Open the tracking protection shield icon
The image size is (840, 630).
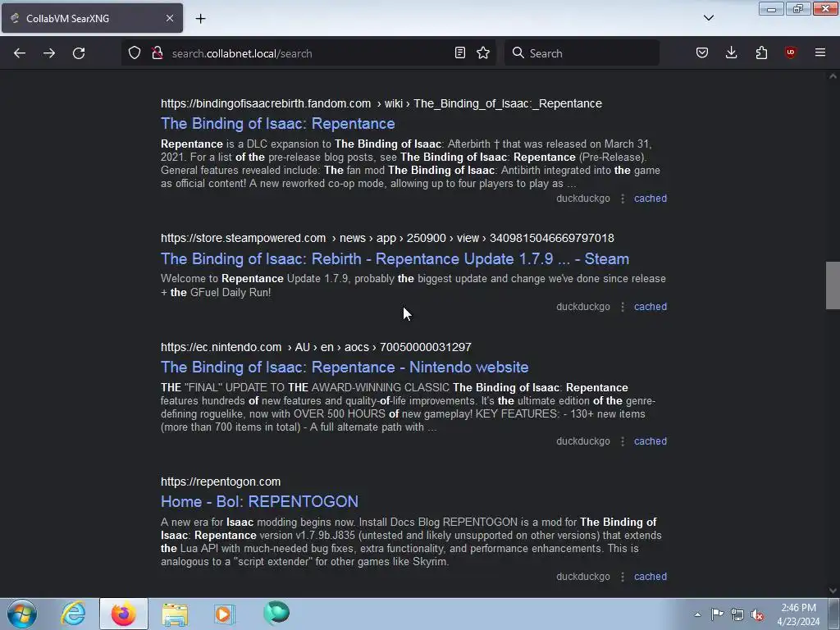pos(135,53)
